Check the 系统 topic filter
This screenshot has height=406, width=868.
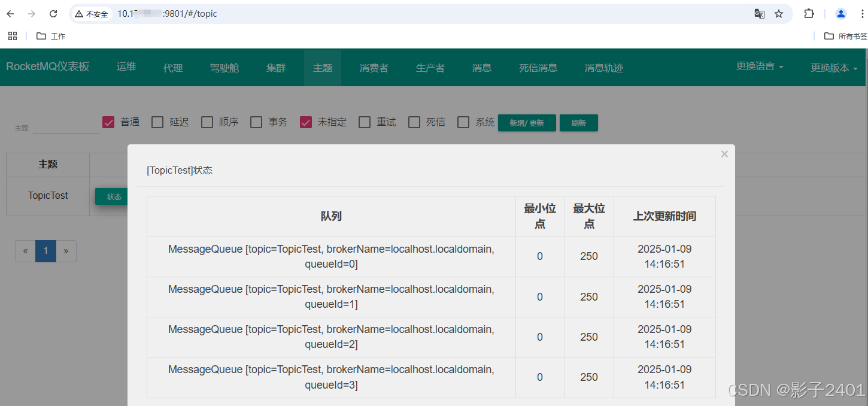pos(463,122)
